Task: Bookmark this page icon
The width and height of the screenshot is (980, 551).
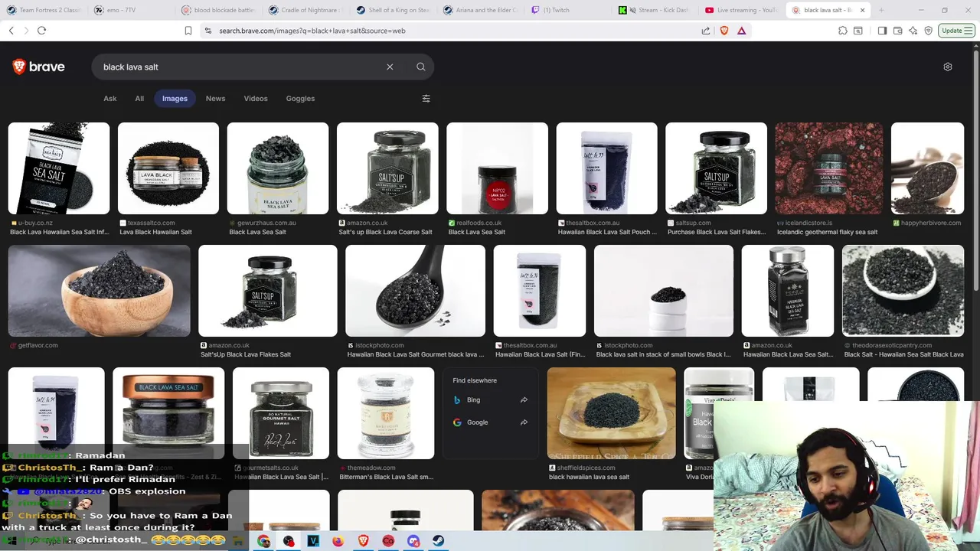Action: point(188,31)
